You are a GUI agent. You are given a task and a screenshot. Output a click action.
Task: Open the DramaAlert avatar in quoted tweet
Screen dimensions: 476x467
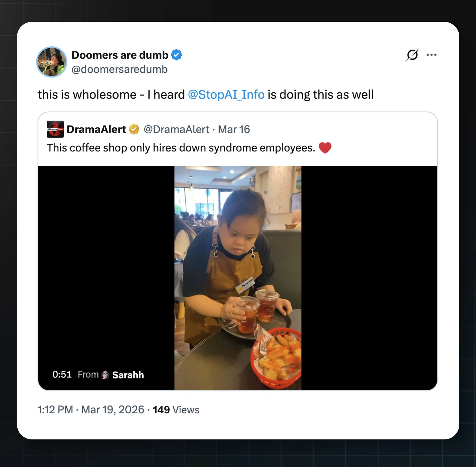[55, 129]
